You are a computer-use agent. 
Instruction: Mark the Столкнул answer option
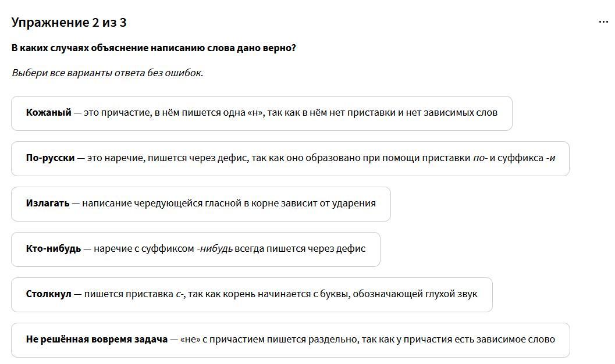pos(251,295)
